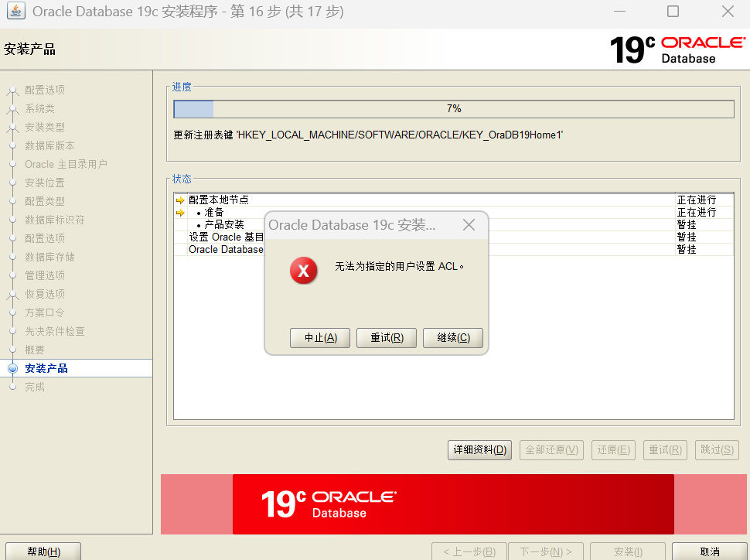This screenshot has width=750, height=560.
Task: Click the 19c Oracle Database logo in header
Action: click(x=677, y=50)
